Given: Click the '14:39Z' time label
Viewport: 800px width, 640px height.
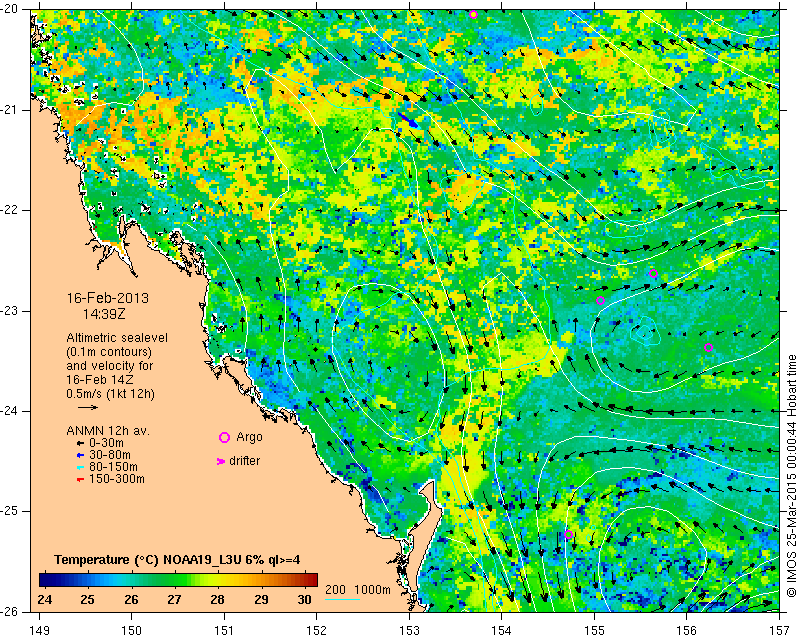Looking at the screenshot, I should 104,314.
